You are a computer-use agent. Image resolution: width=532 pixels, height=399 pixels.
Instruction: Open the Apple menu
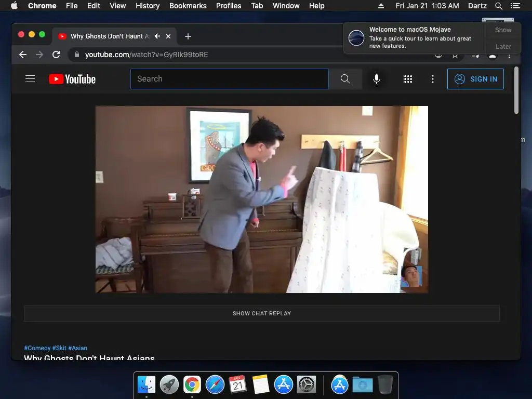14,6
